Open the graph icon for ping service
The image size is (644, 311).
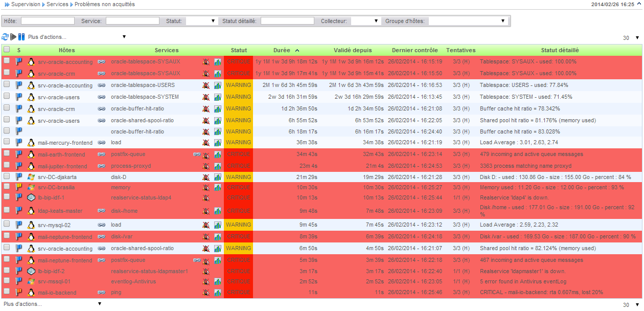click(x=218, y=293)
